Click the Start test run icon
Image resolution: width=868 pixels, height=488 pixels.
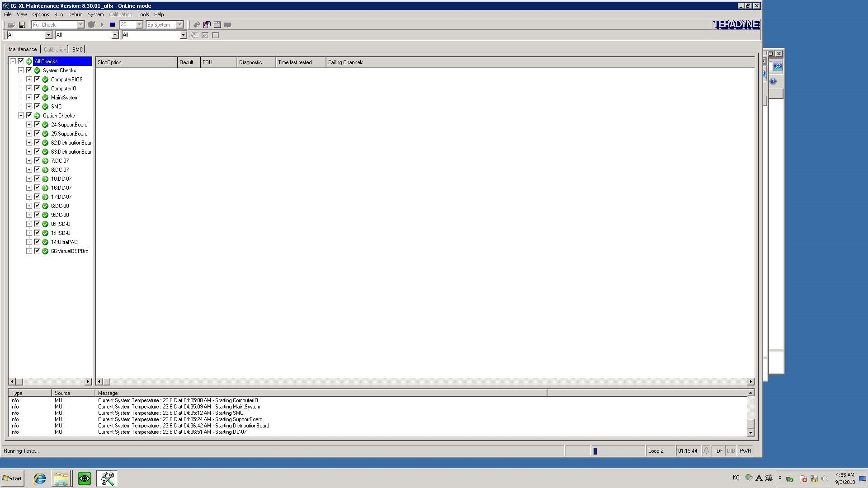click(102, 24)
